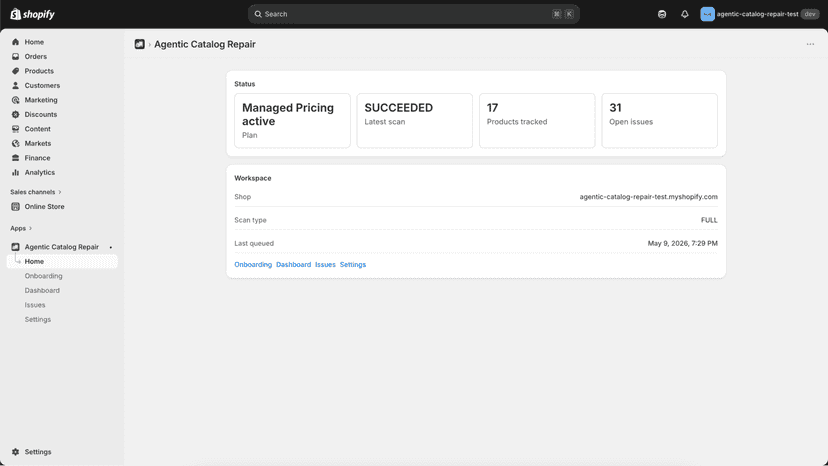Open Issues in the sidebar
The image size is (828, 466).
click(35, 305)
